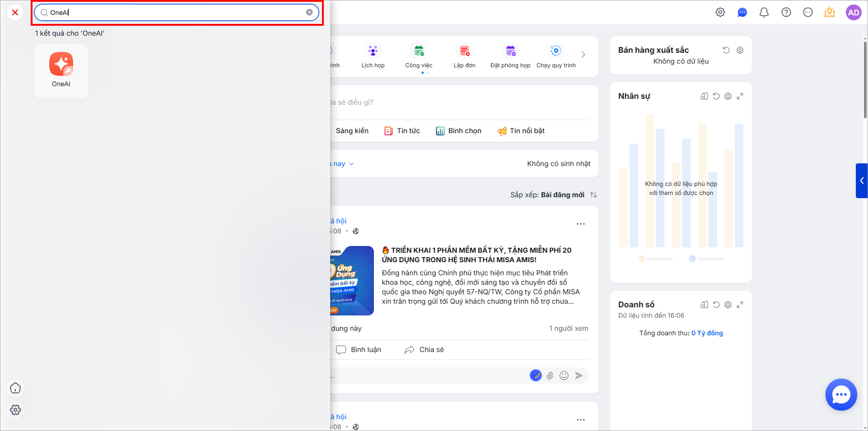This screenshot has height=431, width=868.
Task: Select the Tin nổi bật post type
Action: (x=521, y=131)
